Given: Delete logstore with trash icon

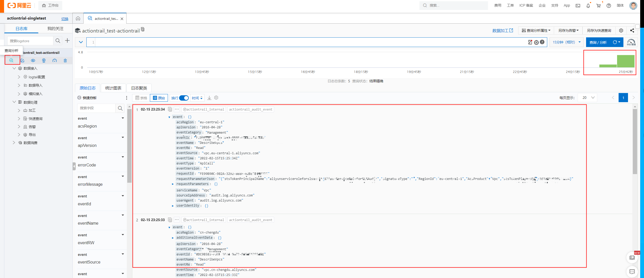Looking at the screenshot, I should [65, 60].
